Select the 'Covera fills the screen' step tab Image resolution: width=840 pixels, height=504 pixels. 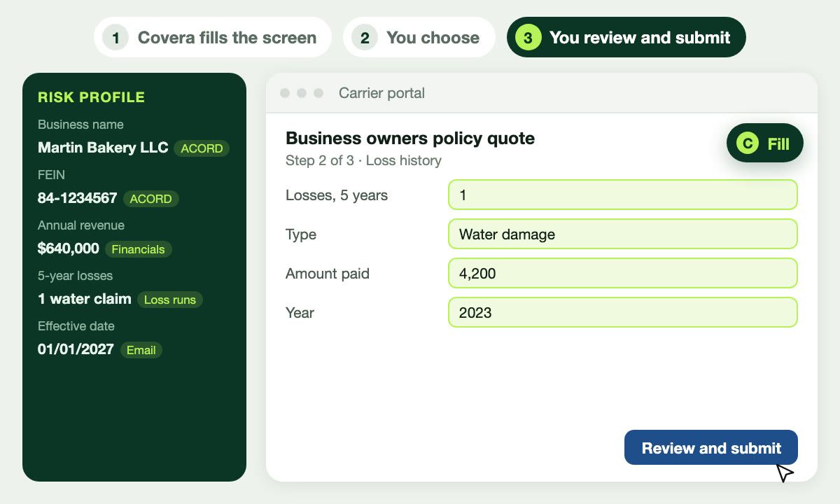213,37
